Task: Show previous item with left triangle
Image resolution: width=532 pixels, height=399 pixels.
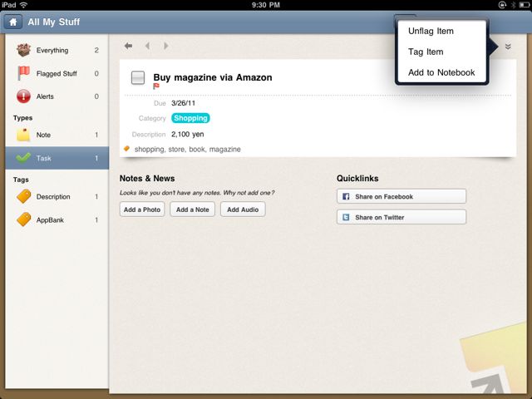Action: point(148,46)
